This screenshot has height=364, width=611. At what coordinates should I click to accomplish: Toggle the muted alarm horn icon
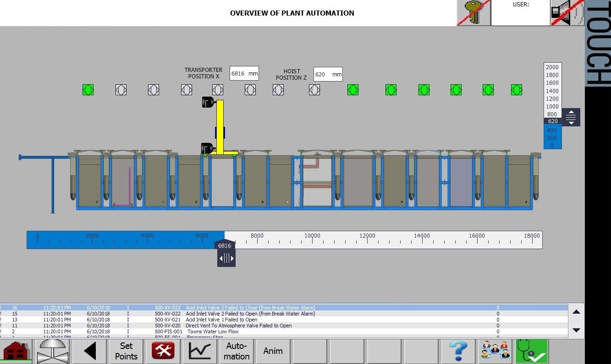(x=567, y=13)
